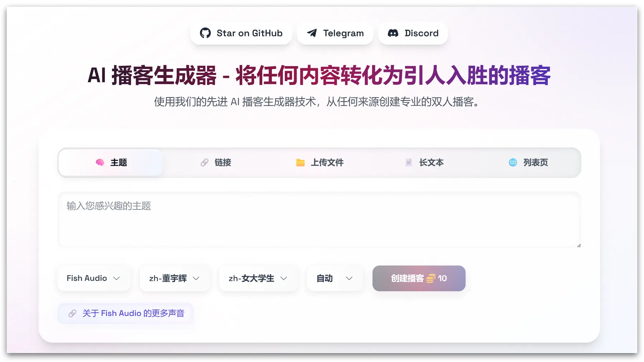The image size is (644, 362).
Task: Click the Telegram paper plane icon
Action: pos(312,33)
